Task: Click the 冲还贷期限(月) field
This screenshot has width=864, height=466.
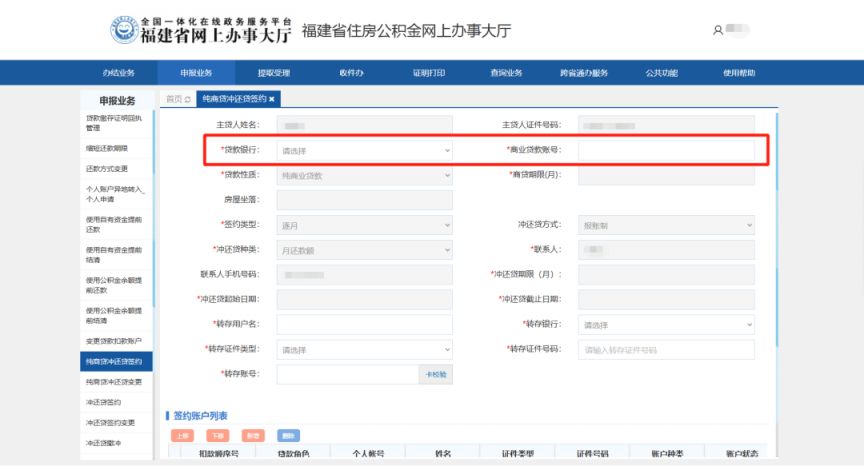Action: 666,275
